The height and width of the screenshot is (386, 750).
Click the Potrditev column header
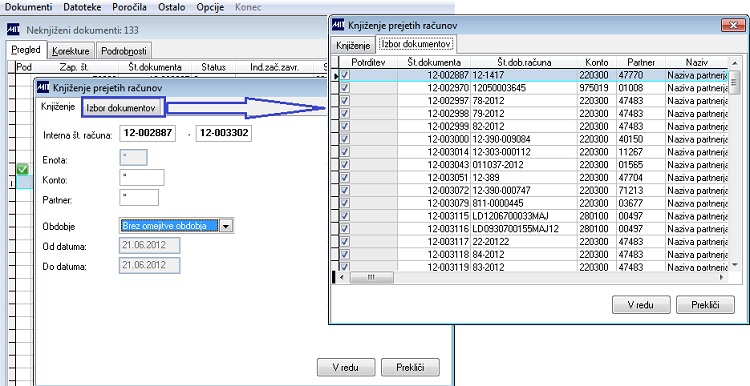[x=368, y=62]
